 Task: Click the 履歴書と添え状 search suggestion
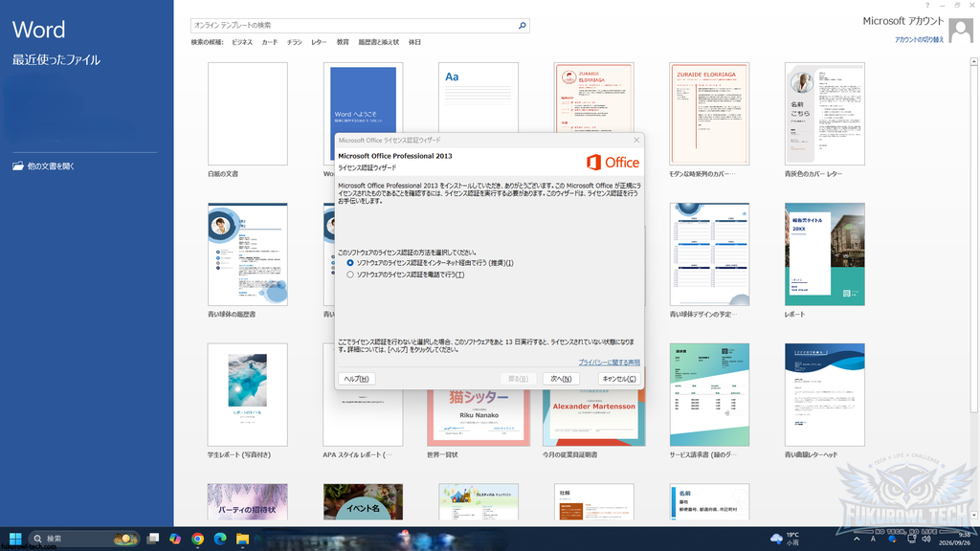coord(378,42)
